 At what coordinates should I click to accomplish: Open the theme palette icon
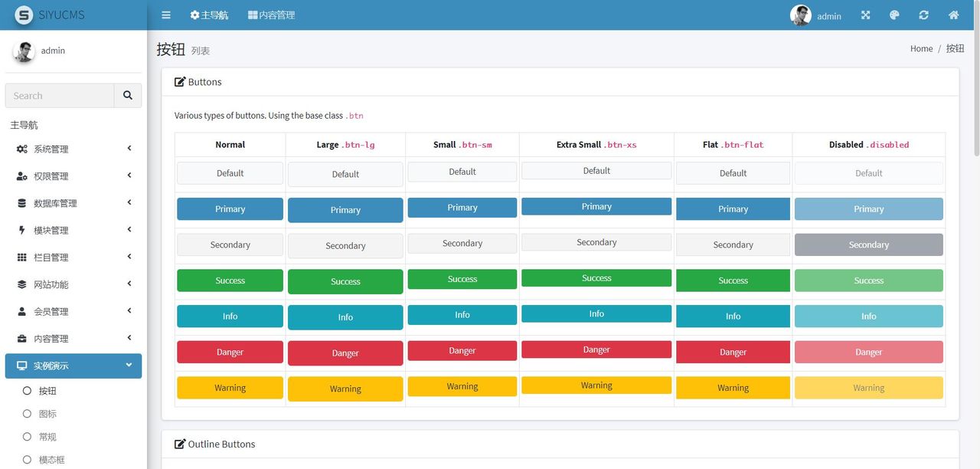pyautogui.click(x=894, y=15)
